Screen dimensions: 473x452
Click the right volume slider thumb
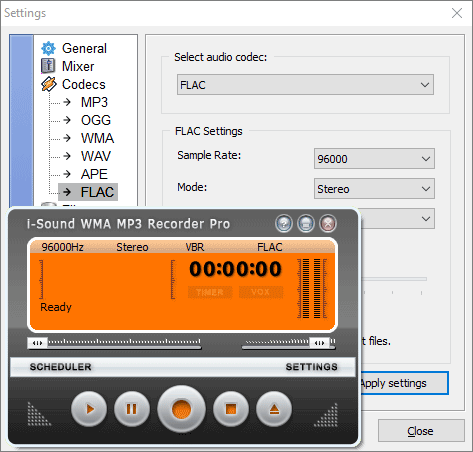319,343
